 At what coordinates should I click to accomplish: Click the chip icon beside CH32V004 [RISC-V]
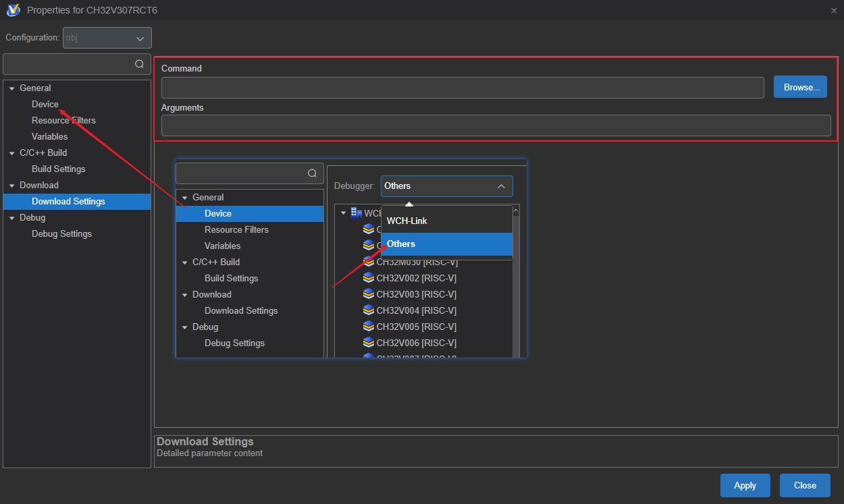click(368, 310)
